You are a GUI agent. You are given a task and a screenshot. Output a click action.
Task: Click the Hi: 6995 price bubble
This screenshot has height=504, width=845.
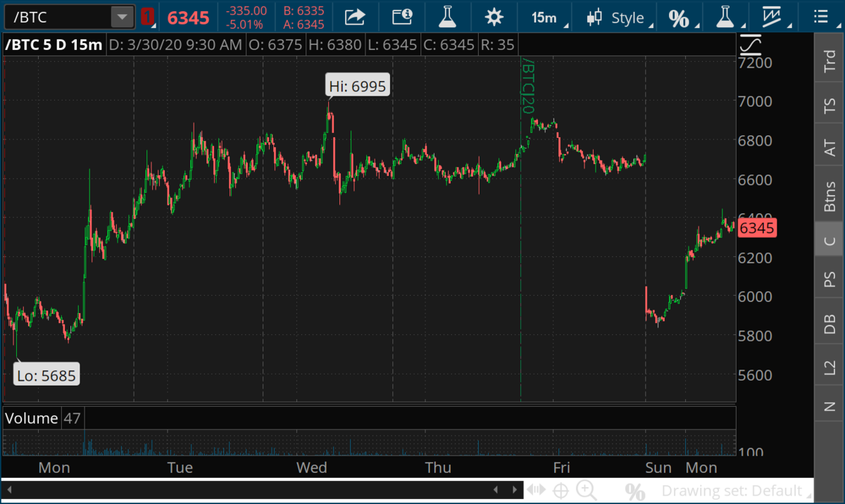tap(358, 86)
